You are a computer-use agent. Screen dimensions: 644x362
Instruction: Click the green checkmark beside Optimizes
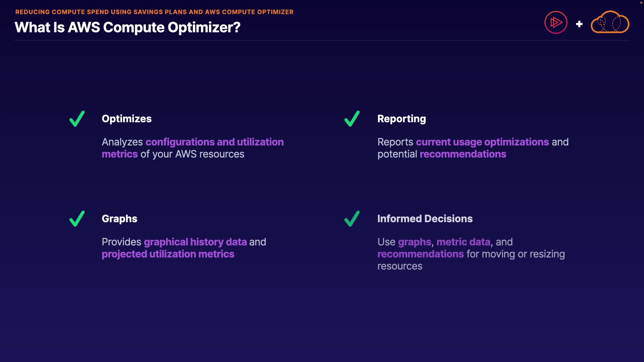[77, 119]
